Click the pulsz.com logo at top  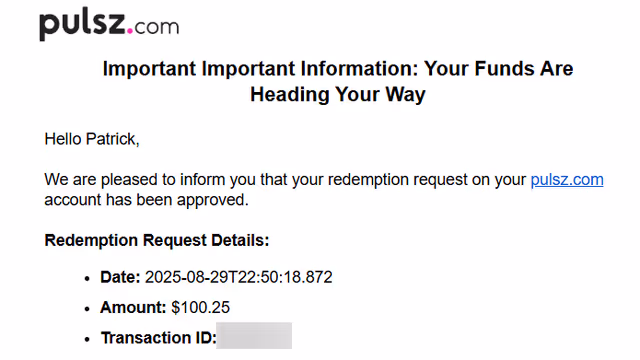[109, 25]
